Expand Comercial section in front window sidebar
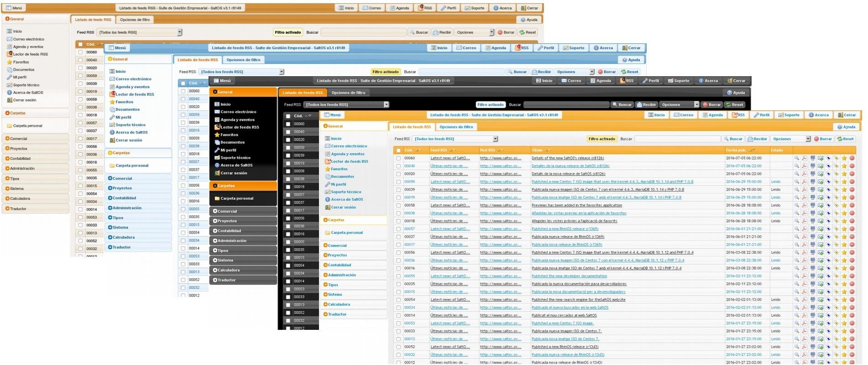 point(354,245)
